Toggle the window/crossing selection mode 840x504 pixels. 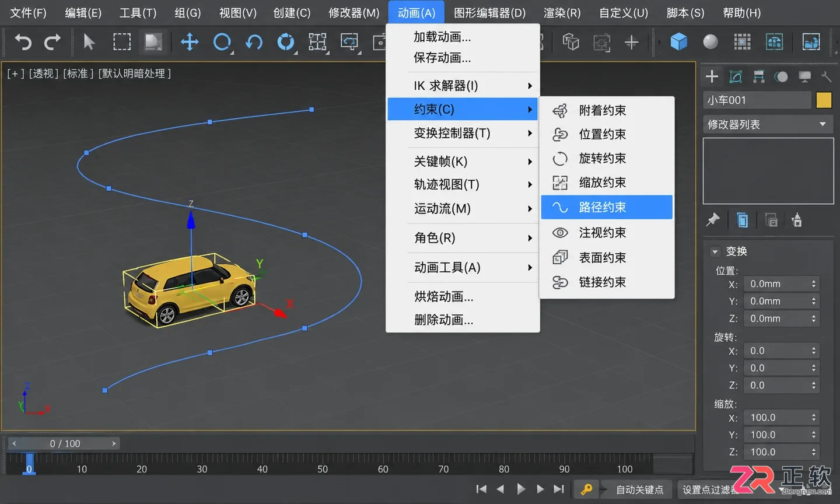[x=153, y=42]
